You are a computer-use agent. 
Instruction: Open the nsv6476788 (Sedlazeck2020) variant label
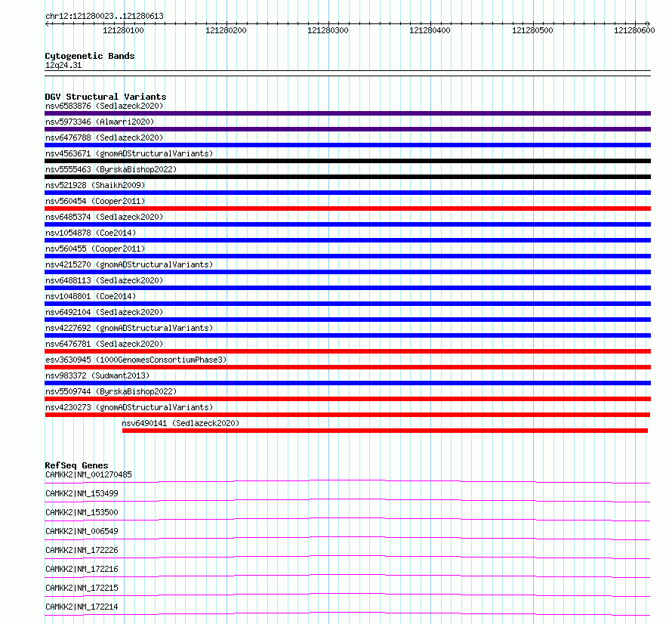click(x=104, y=137)
